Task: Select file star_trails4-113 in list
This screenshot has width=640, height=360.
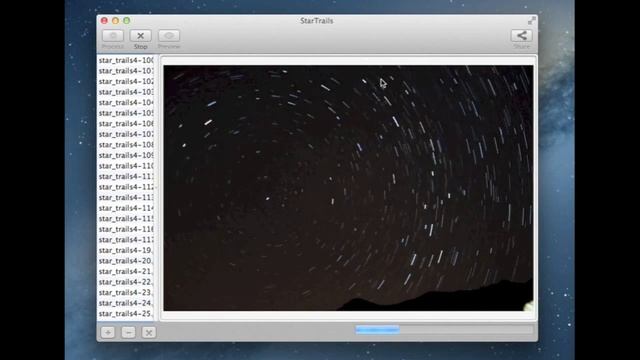Action: (x=126, y=198)
